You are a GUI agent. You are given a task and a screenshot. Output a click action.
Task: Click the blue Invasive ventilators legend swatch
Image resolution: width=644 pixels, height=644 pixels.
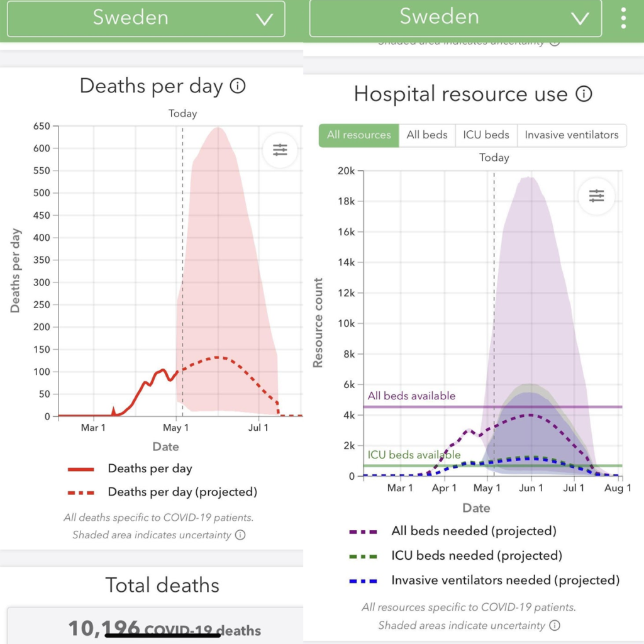point(363,580)
